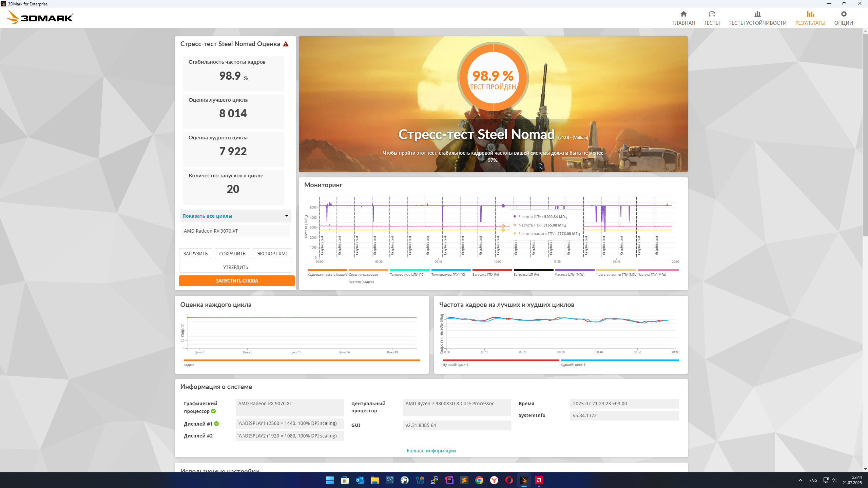Open Google Chrome from the taskbar
Viewport: 868px width, 488px height.
(x=479, y=480)
